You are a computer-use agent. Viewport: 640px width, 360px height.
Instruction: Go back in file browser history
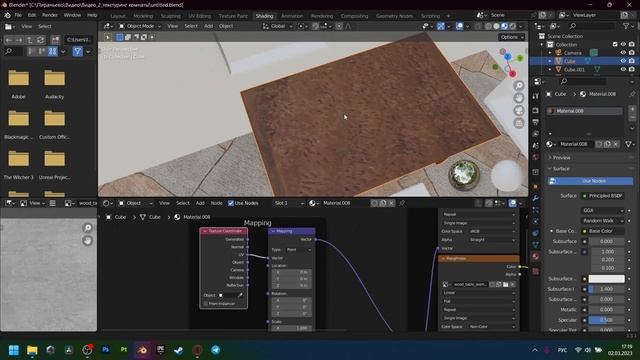tap(9, 40)
